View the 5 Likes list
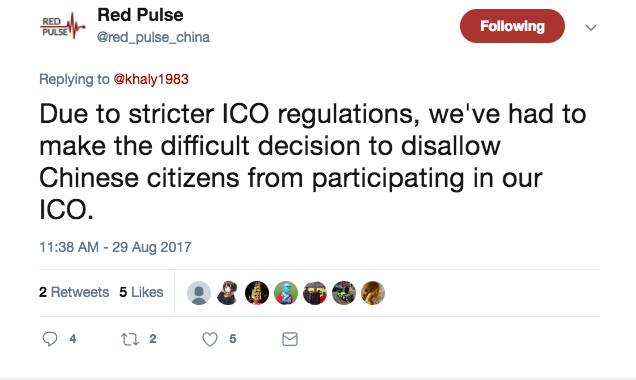The image size is (636, 380). (x=141, y=292)
